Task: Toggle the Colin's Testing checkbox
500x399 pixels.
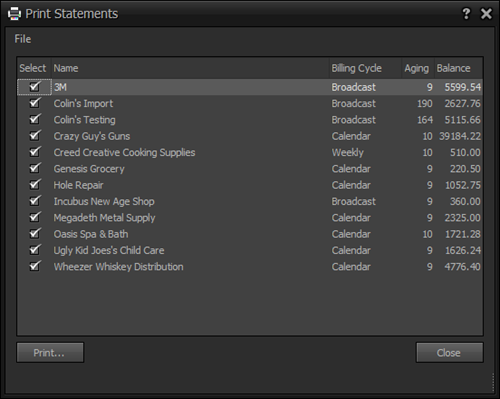Action: click(34, 120)
